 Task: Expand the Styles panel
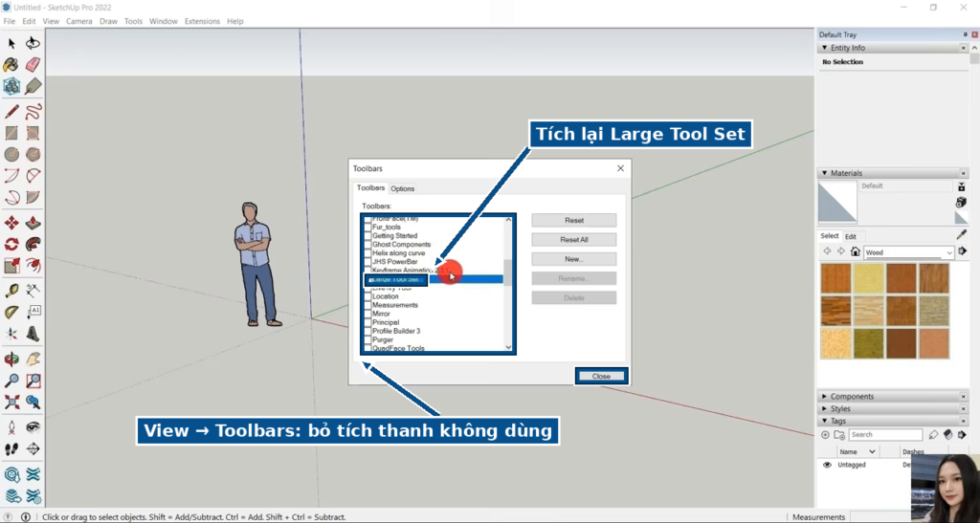pyautogui.click(x=824, y=409)
